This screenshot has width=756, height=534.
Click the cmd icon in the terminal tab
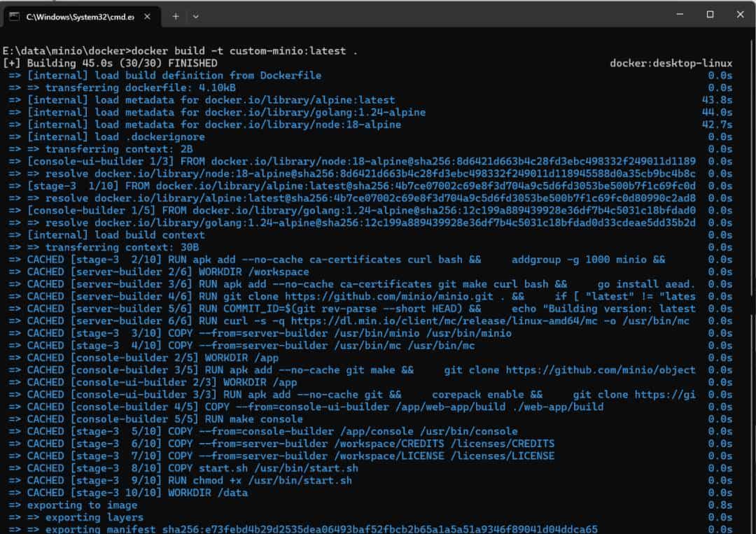[14, 16]
